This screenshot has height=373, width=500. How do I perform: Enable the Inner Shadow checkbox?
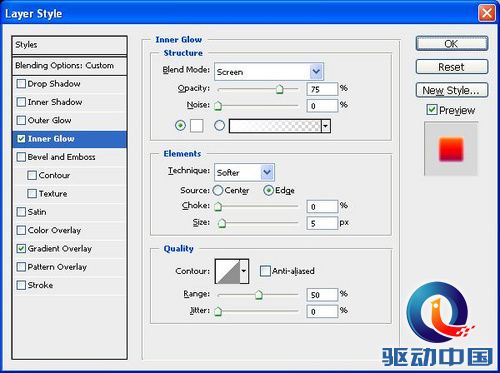pos(21,102)
